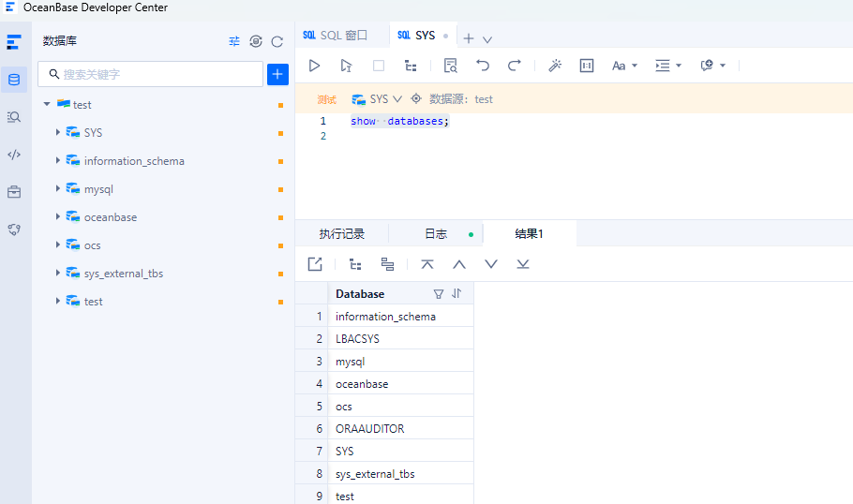Open the database section icon in sidebar

pyautogui.click(x=14, y=80)
